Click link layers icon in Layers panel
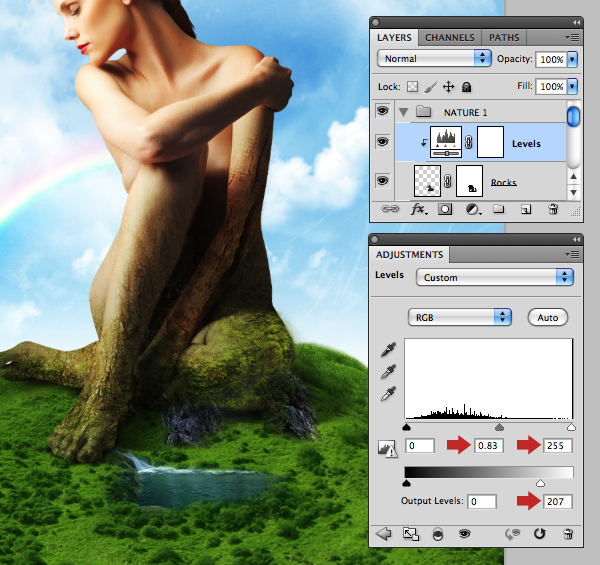Screen dimensions: 600x565 click(x=390, y=209)
